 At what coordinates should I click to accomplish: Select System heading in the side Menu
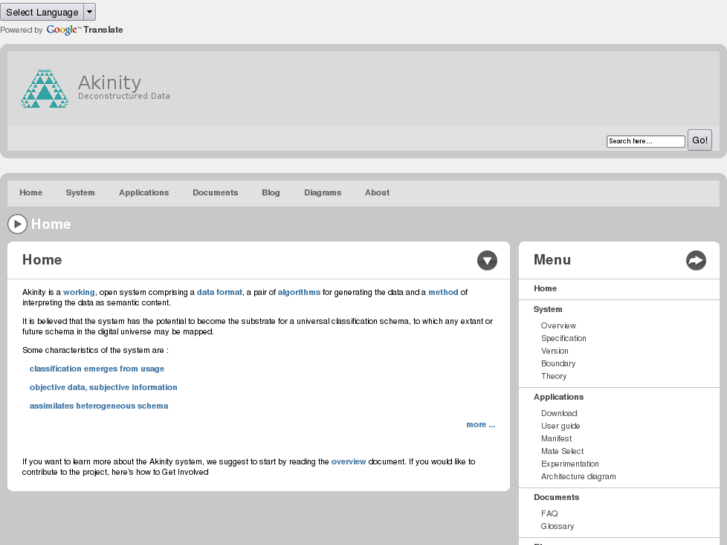pos(548,309)
